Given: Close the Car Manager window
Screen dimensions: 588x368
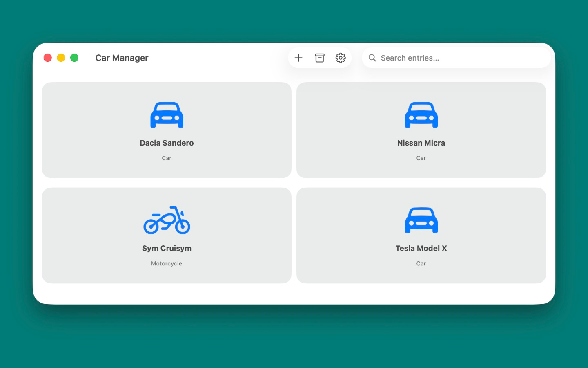Looking at the screenshot, I should [x=48, y=58].
